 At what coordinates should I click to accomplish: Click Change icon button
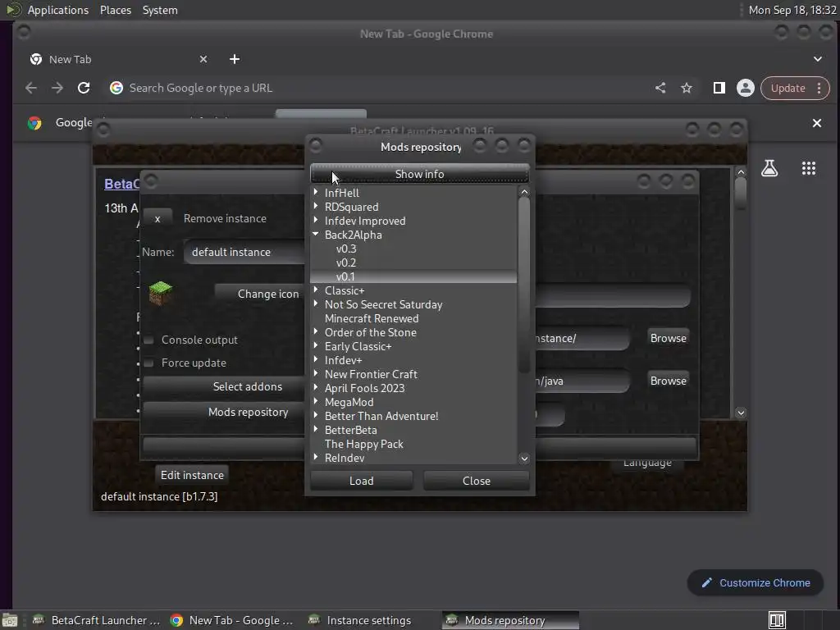[260, 294]
